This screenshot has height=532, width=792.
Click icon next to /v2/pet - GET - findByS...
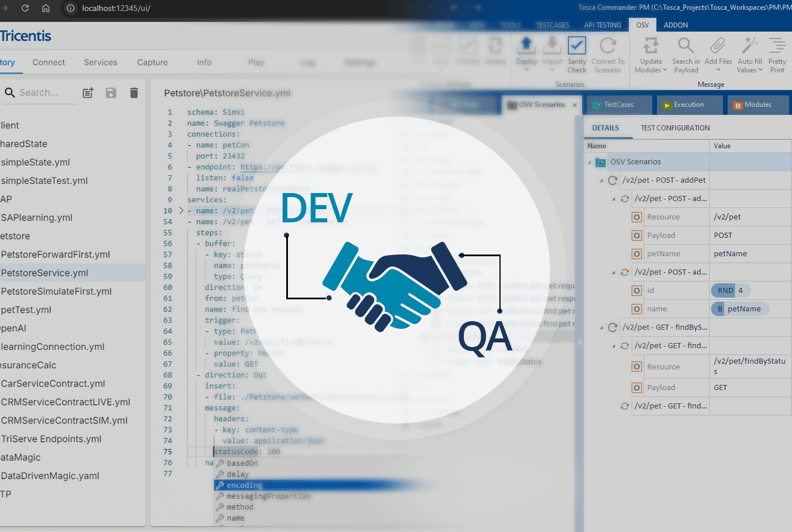point(613,327)
